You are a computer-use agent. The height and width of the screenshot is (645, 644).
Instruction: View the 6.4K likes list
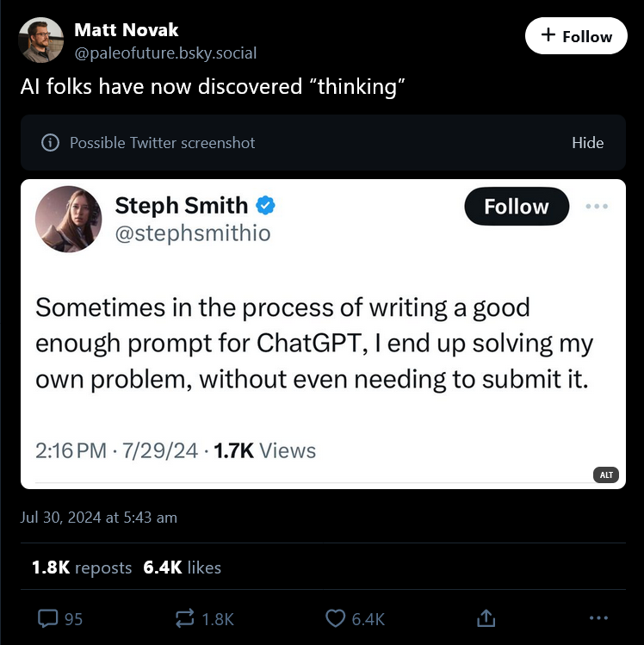point(183,567)
